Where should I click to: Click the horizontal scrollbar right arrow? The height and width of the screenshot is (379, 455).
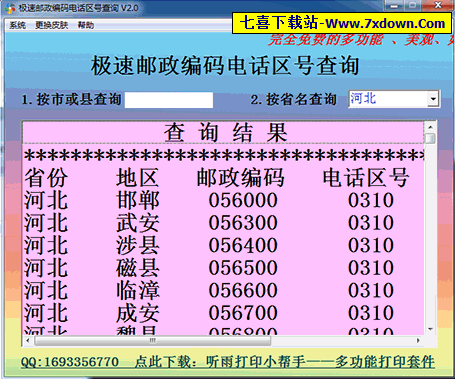(418, 340)
